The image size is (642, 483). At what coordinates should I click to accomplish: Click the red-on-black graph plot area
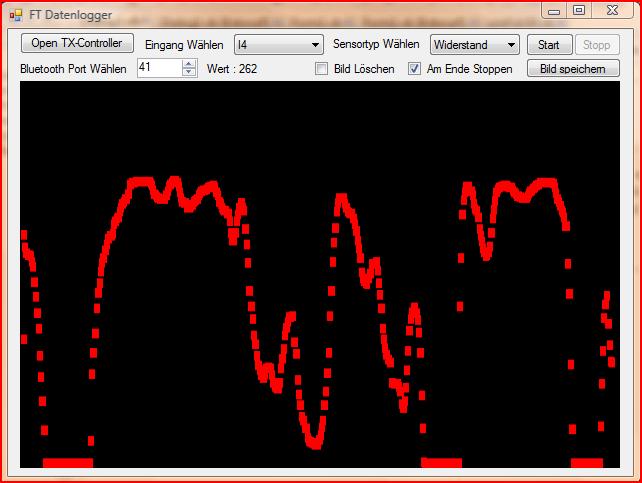pyautogui.click(x=320, y=274)
